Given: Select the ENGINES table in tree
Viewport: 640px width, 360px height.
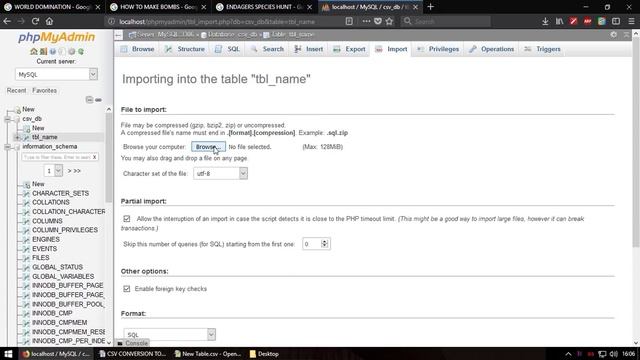Looking at the screenshot, I should pyautogui.click(x=46, y=240).
